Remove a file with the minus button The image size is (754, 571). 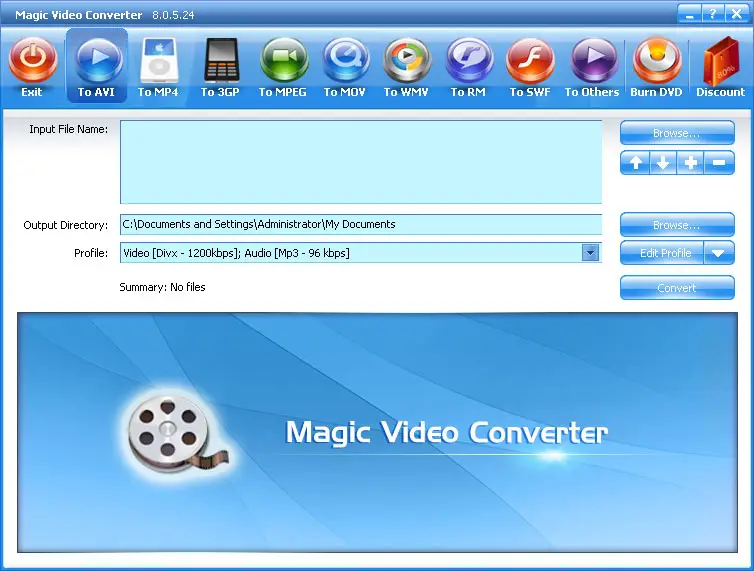click(719, 163)
